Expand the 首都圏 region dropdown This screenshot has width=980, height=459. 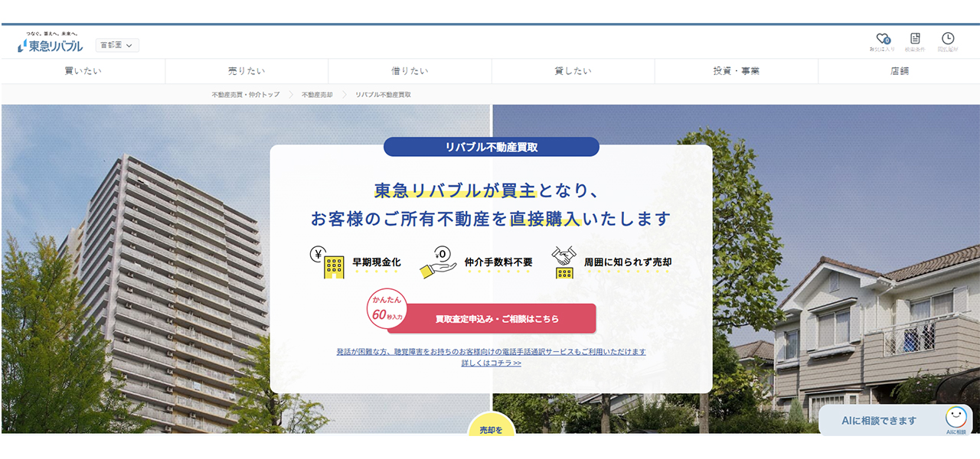(117, 45)
